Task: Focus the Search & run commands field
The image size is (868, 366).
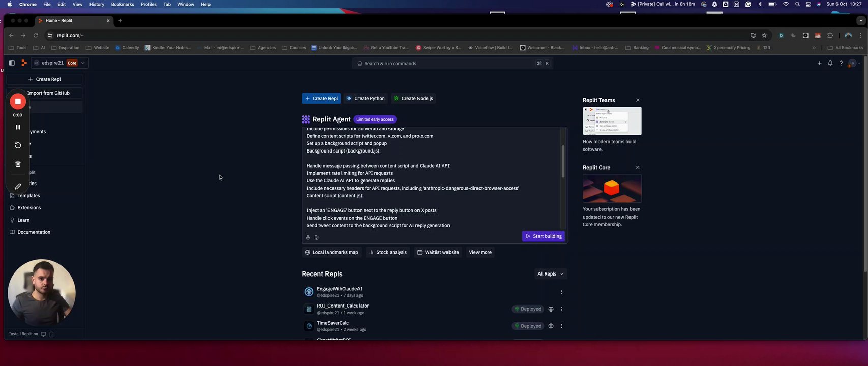Action: pyautogui.click(x=453, y=64)
